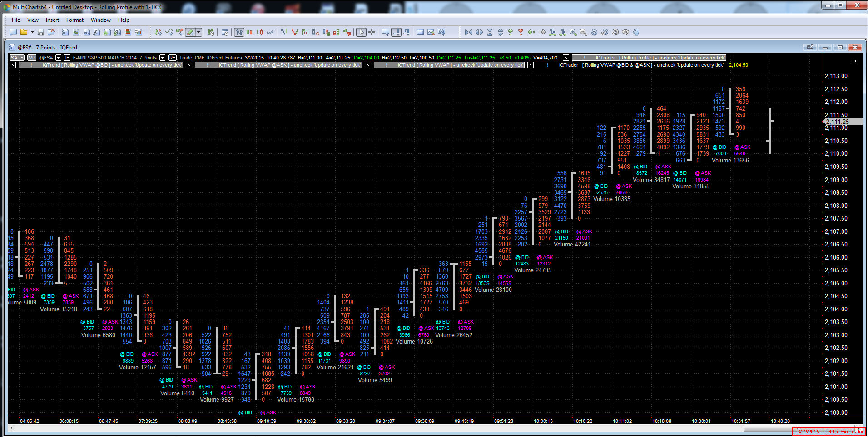The image size is (868, 437).
Task: Open the R dropdown in status line
Action: pos(172,58)
